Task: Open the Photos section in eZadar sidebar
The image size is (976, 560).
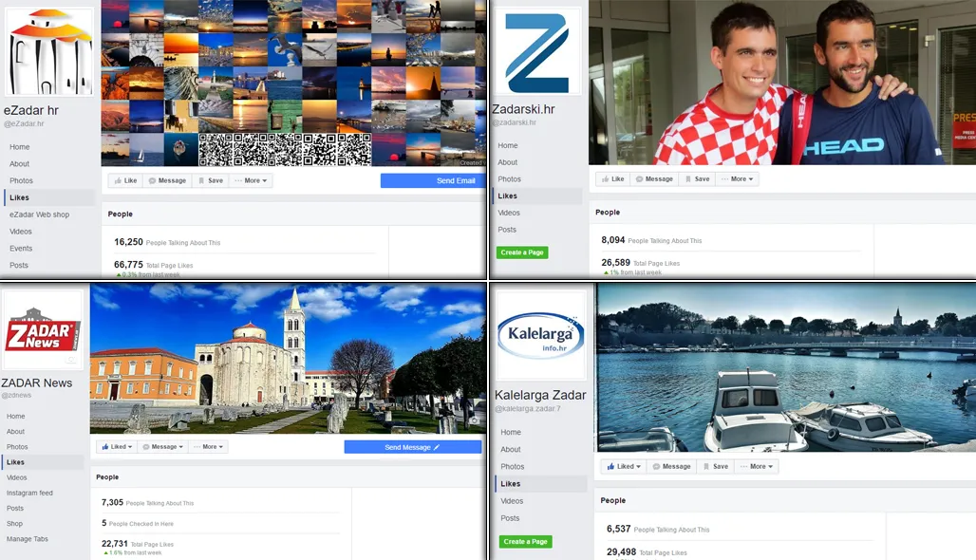Action: pyautogui.click(x=21, y=180)
